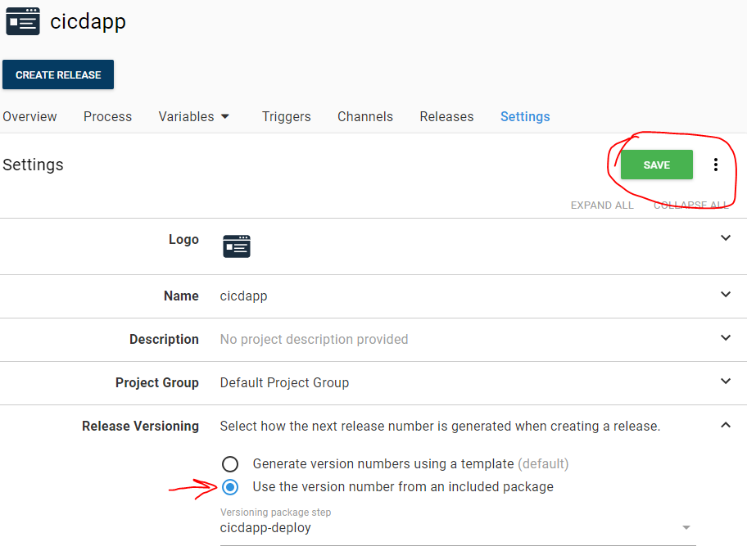View the Releases tab

446,116
